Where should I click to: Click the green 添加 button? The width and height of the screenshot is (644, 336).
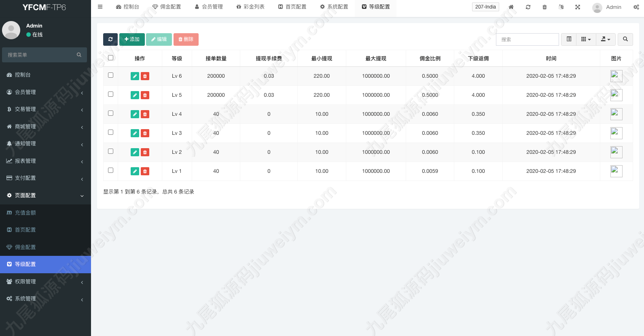pos(132,39)
